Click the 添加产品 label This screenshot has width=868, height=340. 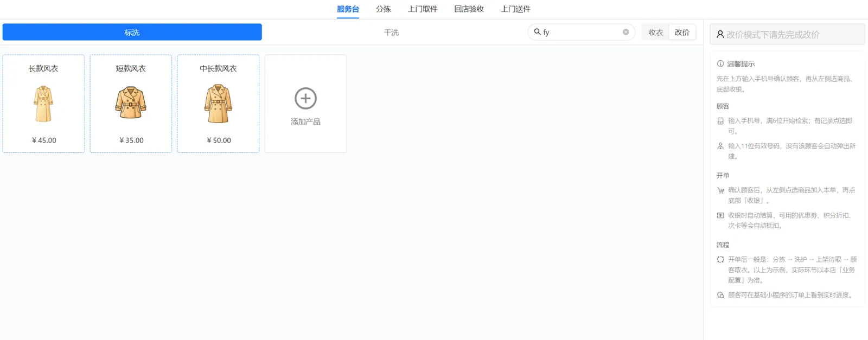pos(305,122)
